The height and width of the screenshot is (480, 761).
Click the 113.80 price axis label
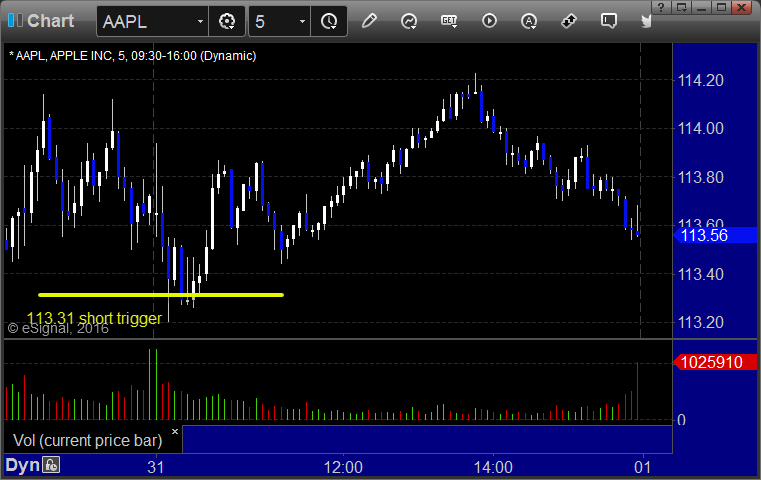(x=700, y=177)
